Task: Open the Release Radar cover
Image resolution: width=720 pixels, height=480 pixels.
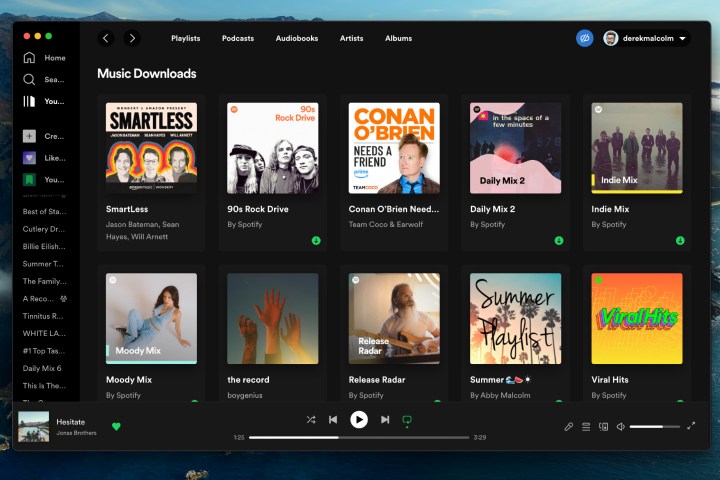Action: click(x=394, y=319)
